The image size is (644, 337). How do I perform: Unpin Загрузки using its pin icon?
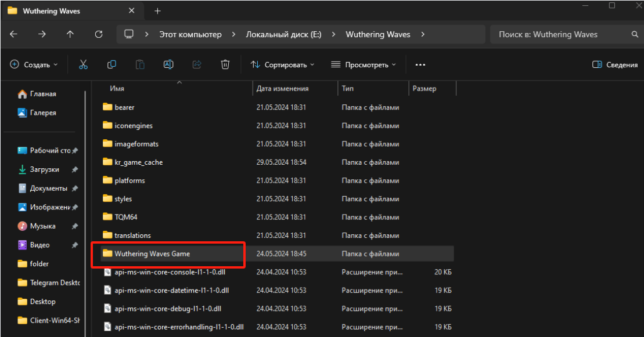pos(75,169)
